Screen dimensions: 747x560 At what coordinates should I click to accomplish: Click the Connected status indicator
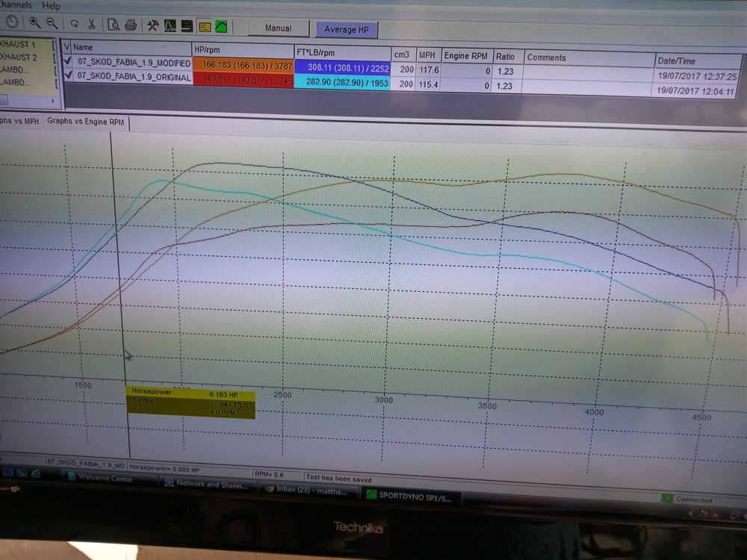687,499
